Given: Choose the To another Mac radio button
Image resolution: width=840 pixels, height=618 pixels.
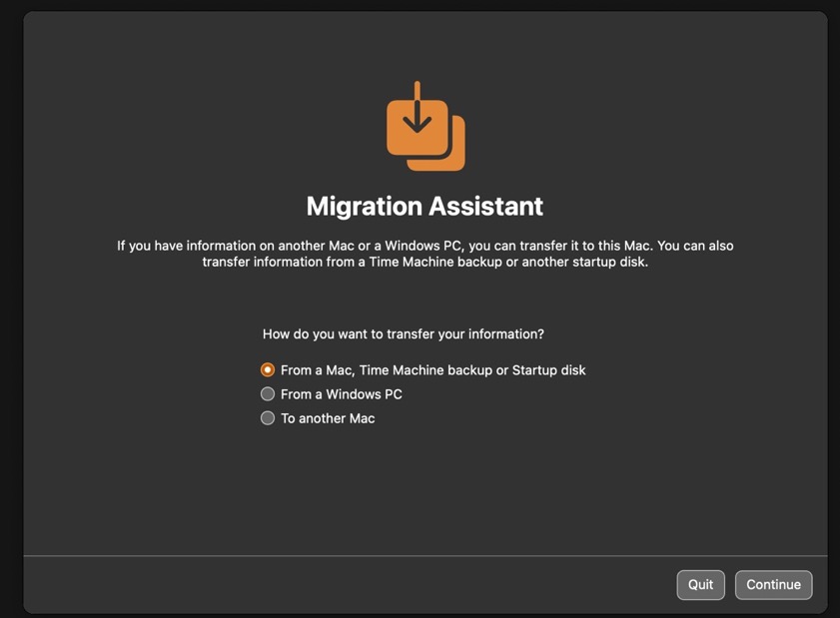Looking at the screenshot, I should pyautogui.click(x=268, y=418).
